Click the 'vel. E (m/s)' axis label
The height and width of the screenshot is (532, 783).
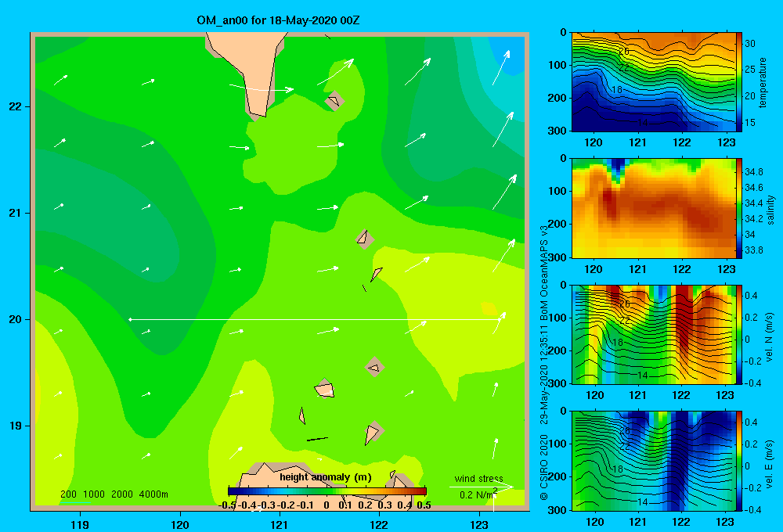(770, 463)
